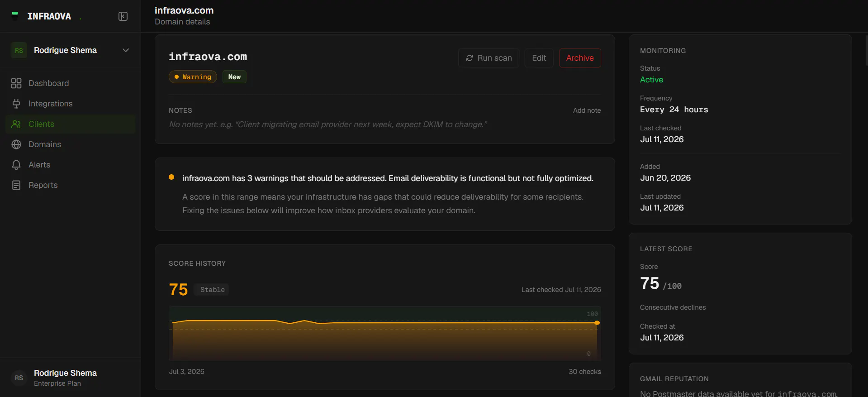Click the '30 checks' label

coord(585,372)
